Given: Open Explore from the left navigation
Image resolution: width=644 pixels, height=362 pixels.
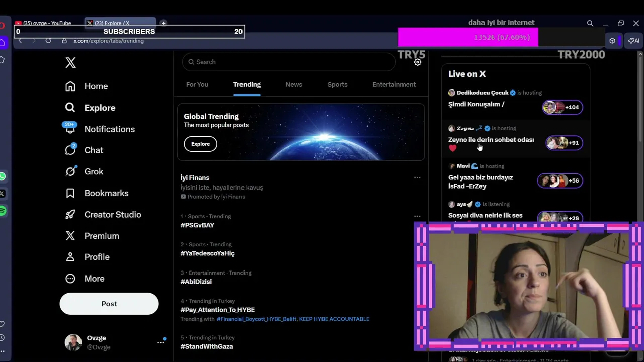Looking at the screenshot, I should [x=91, y=108].
